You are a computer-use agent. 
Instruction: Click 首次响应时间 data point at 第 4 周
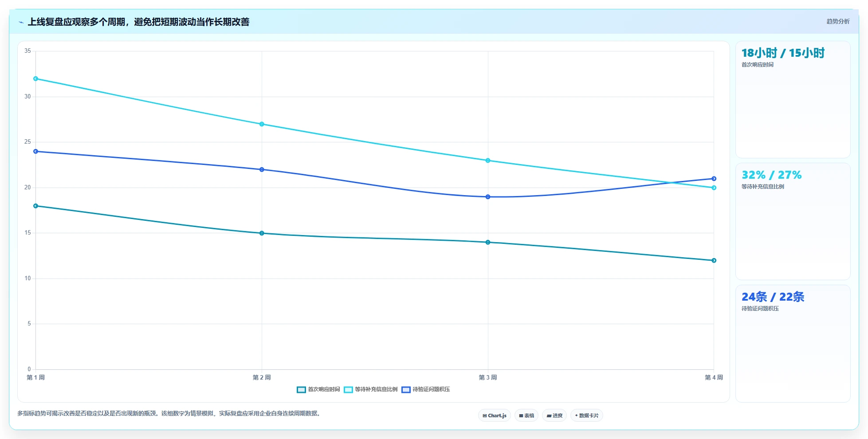coord(714,261)
